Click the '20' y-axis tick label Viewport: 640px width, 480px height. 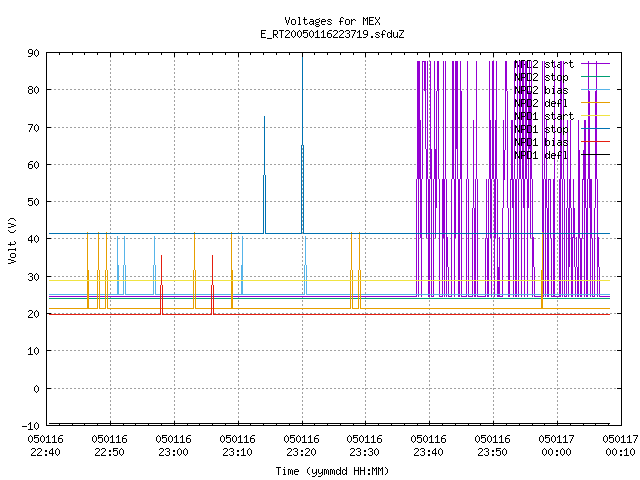(x=33, y=314)
